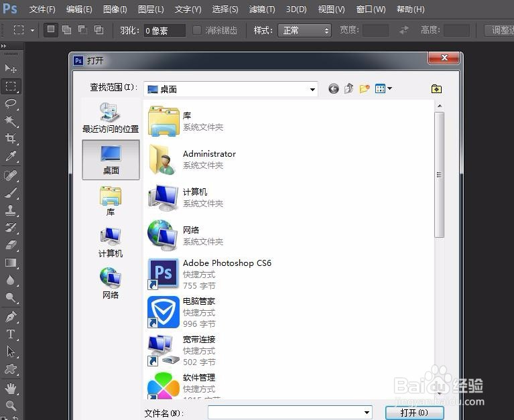Screen dimensions: 514x420
Task: Expand the 文件名 filename dropdown arrow
Action: coord(367,413)
